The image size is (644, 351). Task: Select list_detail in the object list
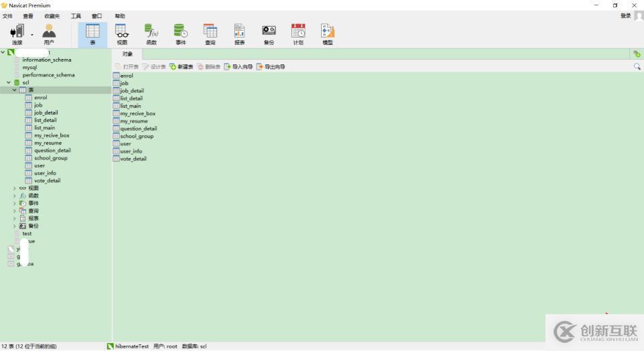pos(131,98)
